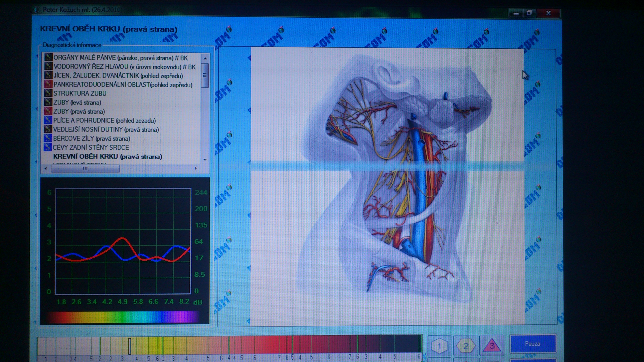644x362 pixels.
Task: Select JÍCEN, ŽALUDEK, DVANÁCTNÍK list entry
Action: [x=118, y=76]
